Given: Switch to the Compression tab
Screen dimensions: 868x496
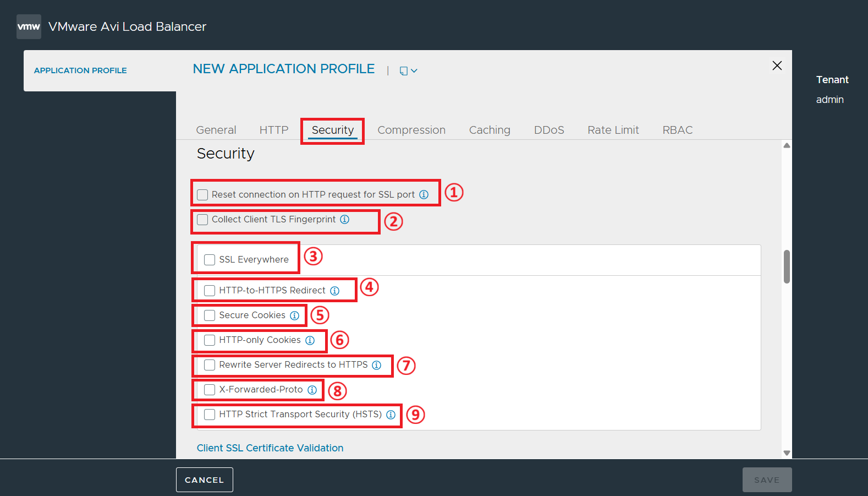Looking at the screenshot, I should click(x=411, y=130).
